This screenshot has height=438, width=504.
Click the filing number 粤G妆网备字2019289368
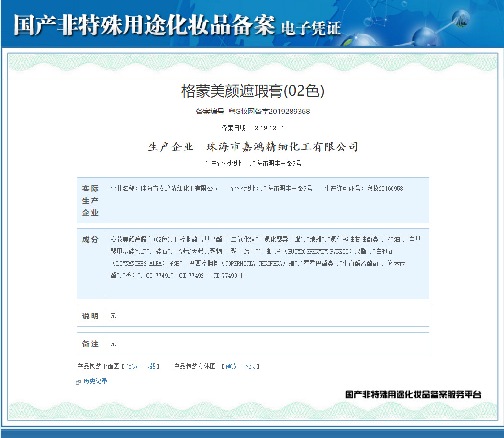(269, 112)
